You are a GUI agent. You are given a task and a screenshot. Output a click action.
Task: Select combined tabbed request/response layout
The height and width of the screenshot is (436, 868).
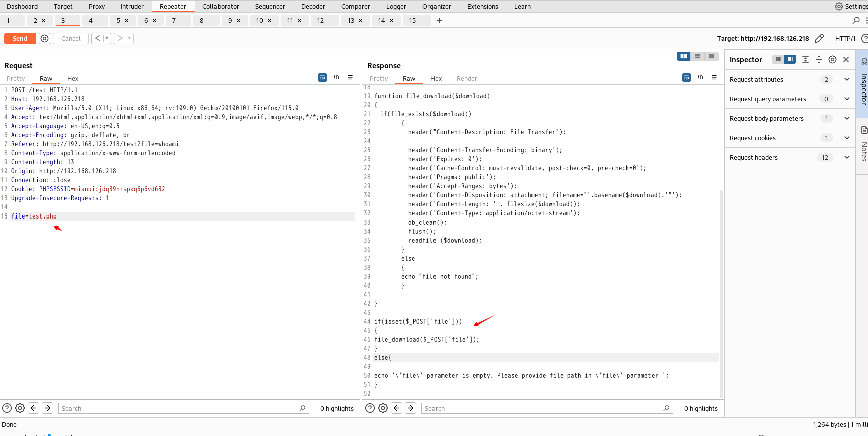pos(711,56)
